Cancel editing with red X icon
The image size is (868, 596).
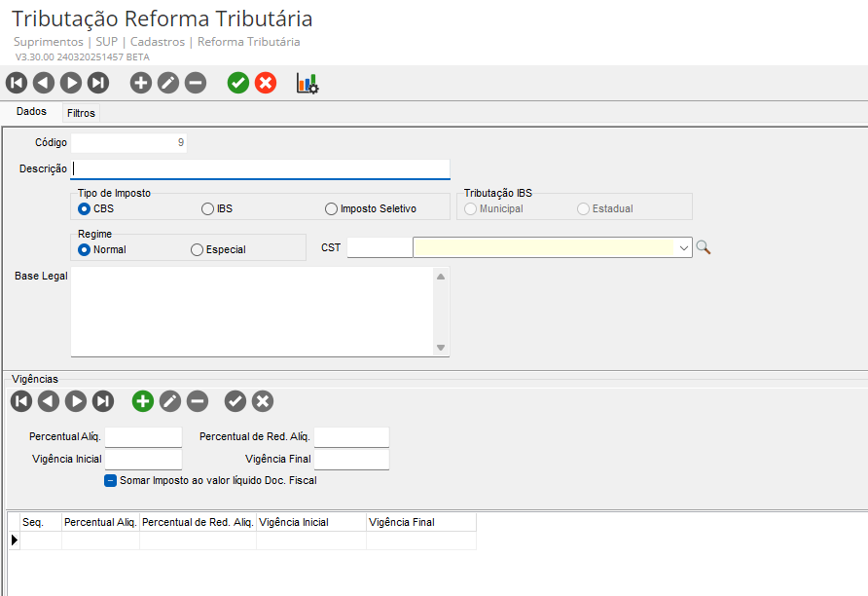266,84
